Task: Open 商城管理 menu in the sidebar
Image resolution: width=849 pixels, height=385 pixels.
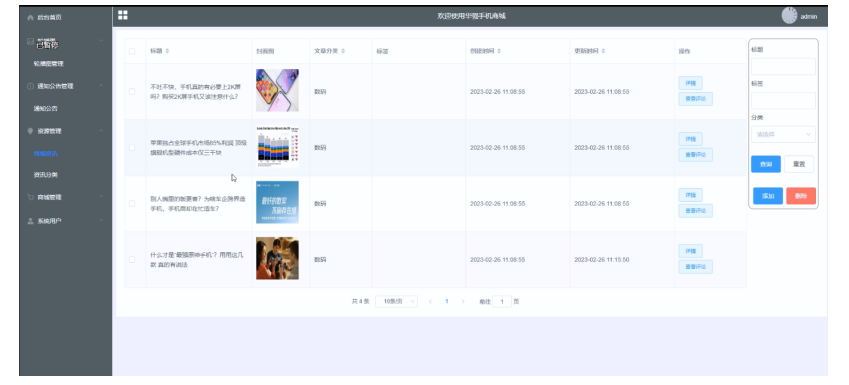Action: coord(49,197)
